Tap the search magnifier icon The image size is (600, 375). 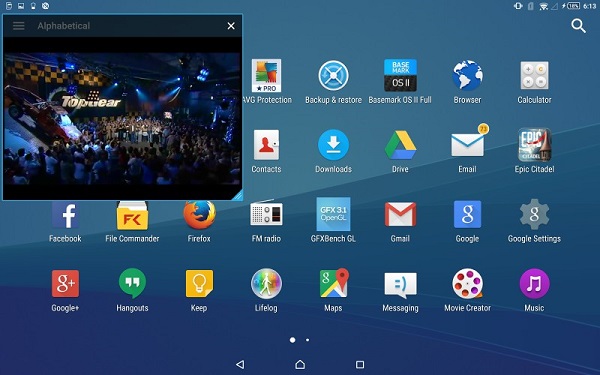(x=579, y=26)
